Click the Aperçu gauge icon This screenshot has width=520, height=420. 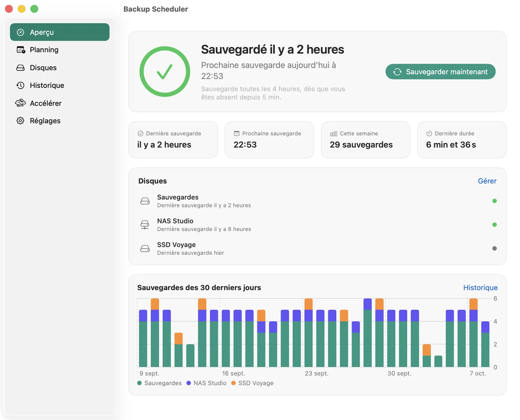pyautogui.click(x=20, y=32)
